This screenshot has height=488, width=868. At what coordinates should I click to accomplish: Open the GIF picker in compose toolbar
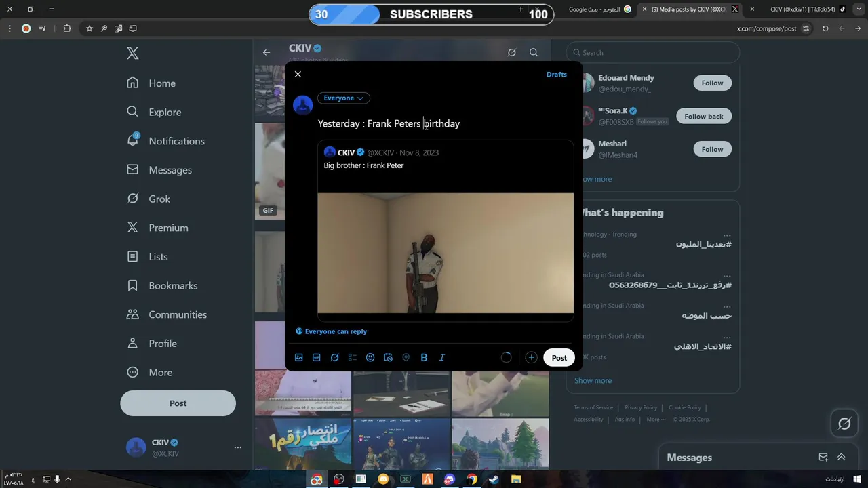tap(317, 357)
